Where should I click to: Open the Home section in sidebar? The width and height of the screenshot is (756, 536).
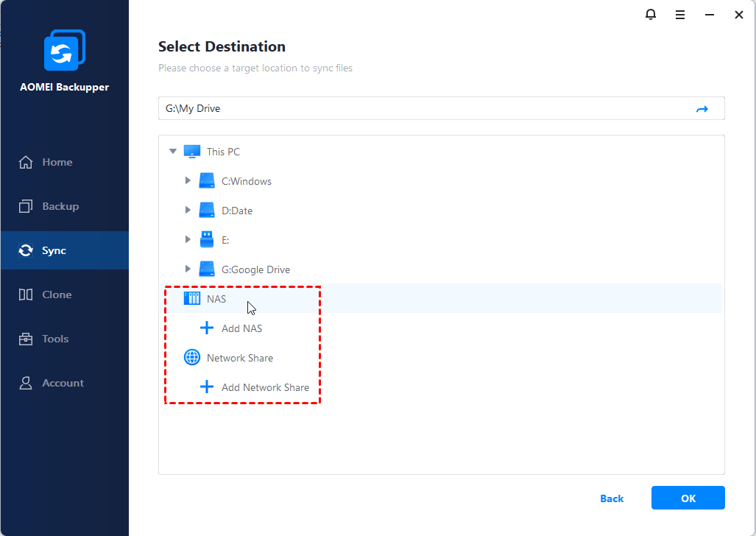(x=57, y=162)
